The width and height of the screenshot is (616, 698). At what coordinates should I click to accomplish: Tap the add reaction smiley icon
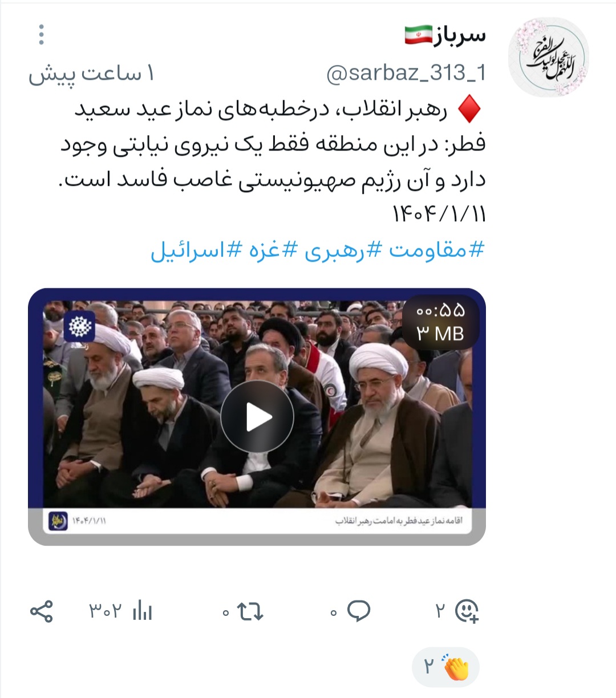(466, 611)
